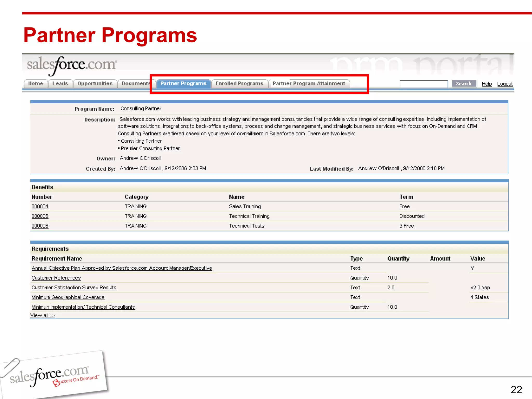
Task: Click into the search text field
Action: coord(424,84)
